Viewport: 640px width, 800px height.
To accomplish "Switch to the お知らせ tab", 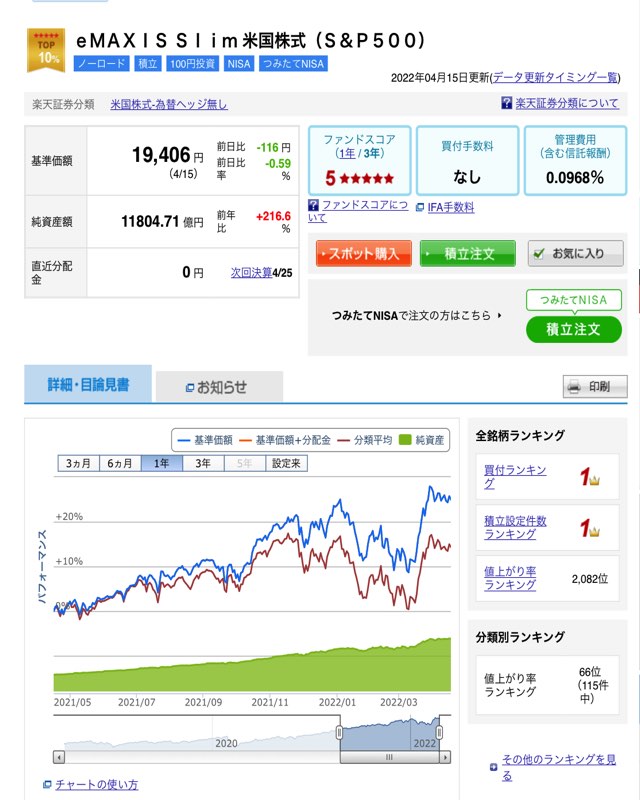I will (x=217, y=387).
